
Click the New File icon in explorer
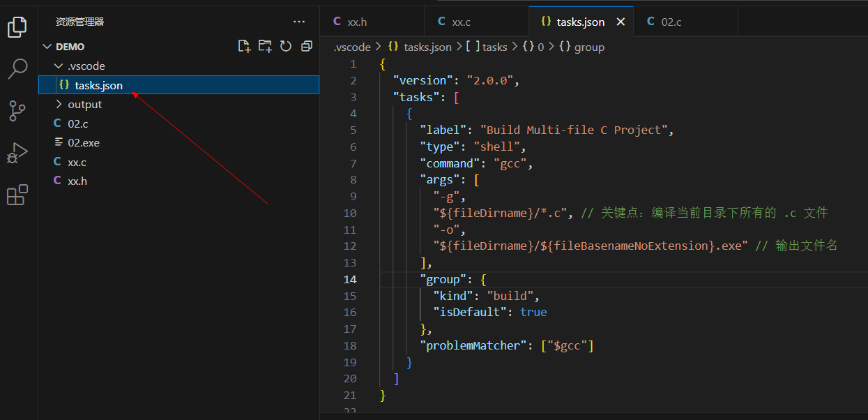point(244,46)
